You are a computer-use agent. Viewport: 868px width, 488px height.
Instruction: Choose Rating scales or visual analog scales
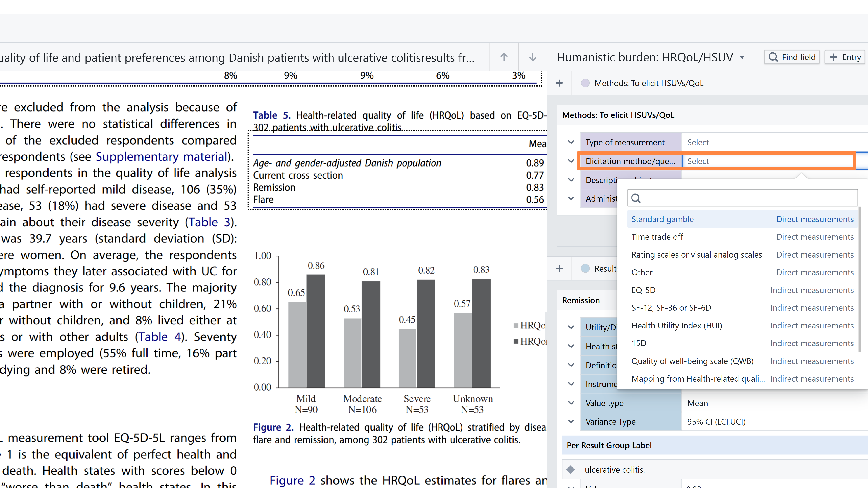[742, 255]
